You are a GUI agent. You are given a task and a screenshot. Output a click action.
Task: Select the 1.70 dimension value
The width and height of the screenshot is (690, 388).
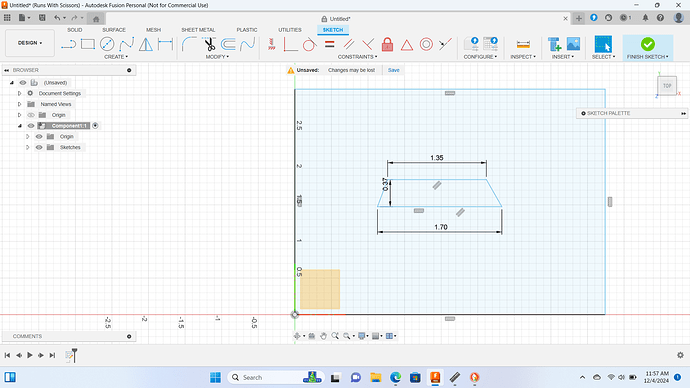tap(440, 227)
